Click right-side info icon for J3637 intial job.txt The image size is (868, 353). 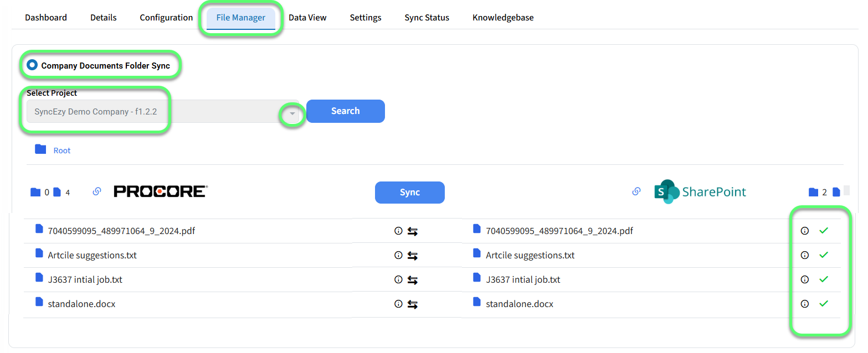pos(805,279)
